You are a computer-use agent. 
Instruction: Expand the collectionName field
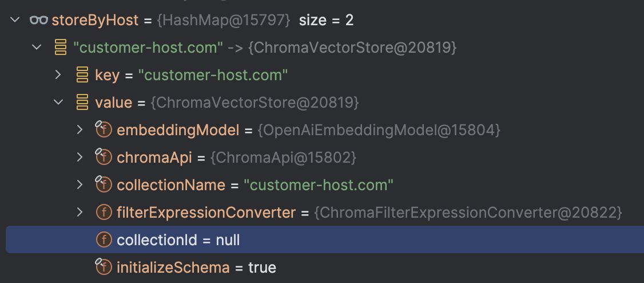pos(79,184)
